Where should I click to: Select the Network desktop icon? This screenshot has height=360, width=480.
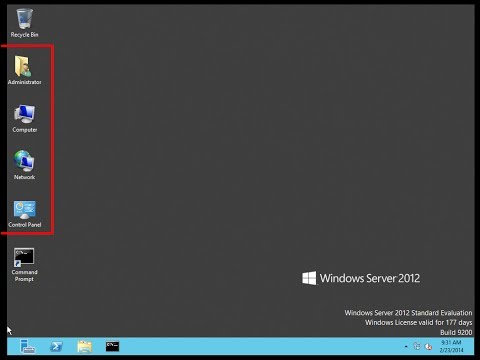coord(24,165)
